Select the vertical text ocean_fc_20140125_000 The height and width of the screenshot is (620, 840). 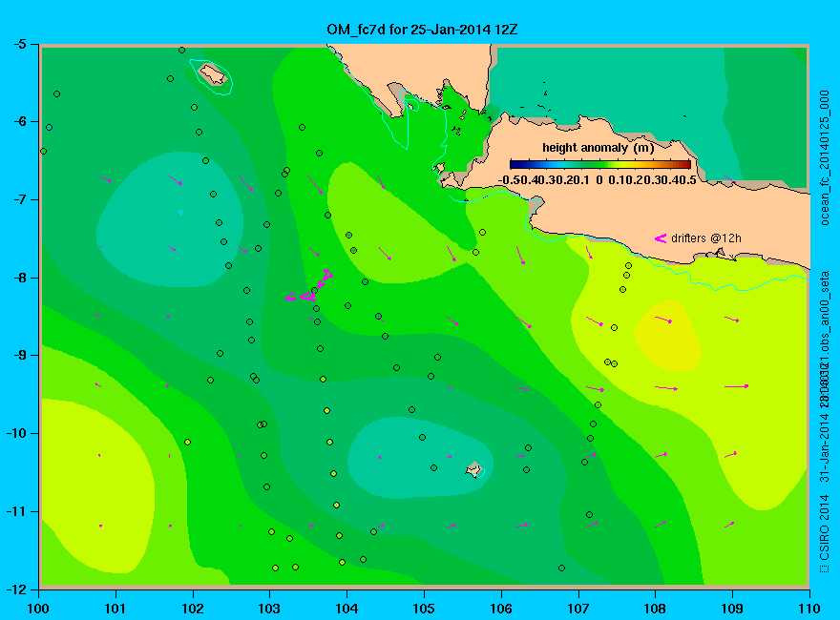pos(825,158)
